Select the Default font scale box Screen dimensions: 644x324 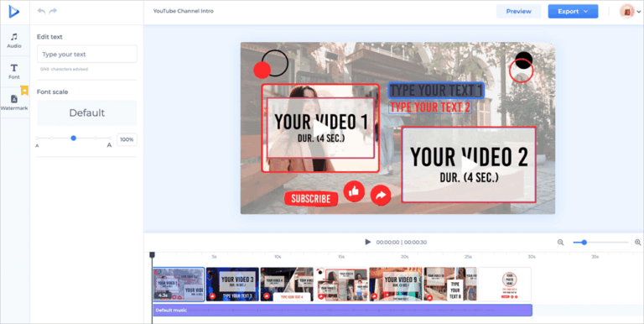tap(87, 113)
